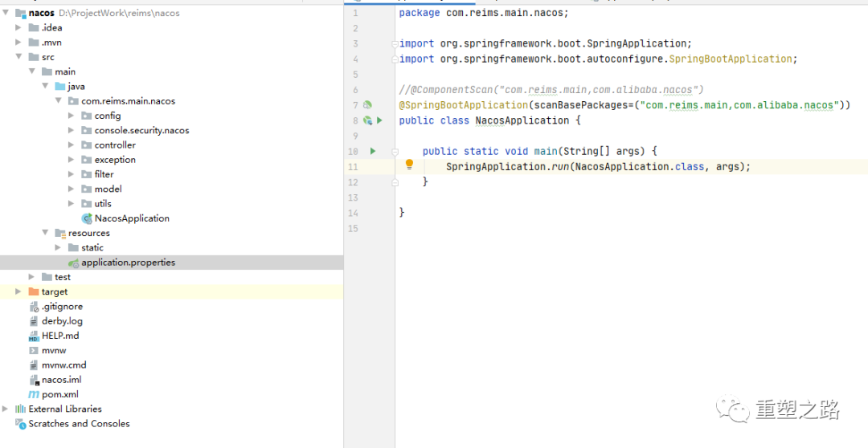Click the src folder icon
The image size is (868, 448).
pyautogui.click(x=34, y=57)
